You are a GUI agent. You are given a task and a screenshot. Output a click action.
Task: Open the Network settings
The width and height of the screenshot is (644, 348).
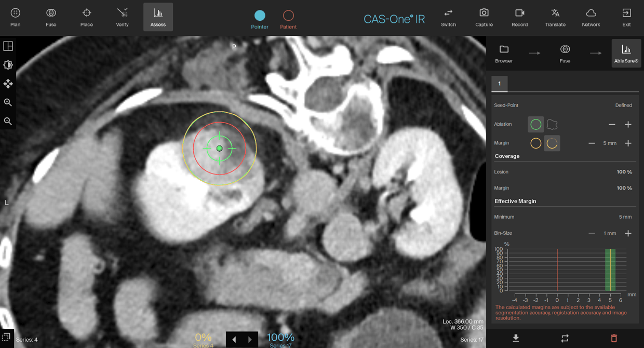click(591, 17)
